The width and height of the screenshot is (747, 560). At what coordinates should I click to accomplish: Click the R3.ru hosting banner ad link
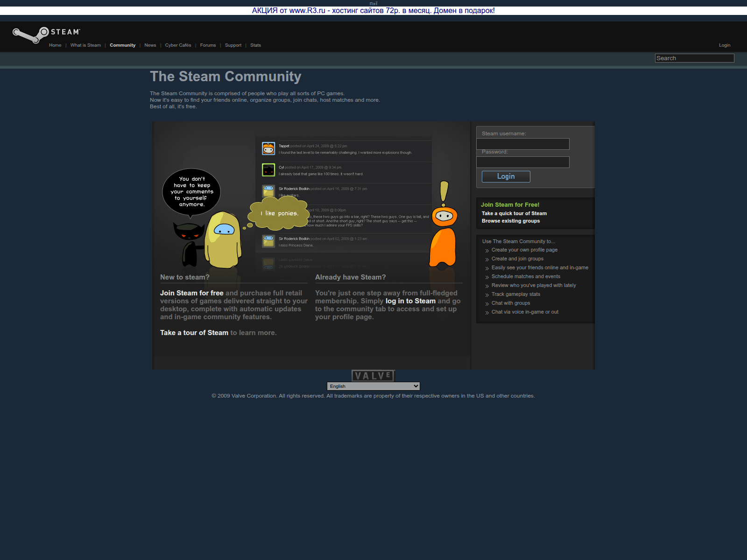[373, 11]
